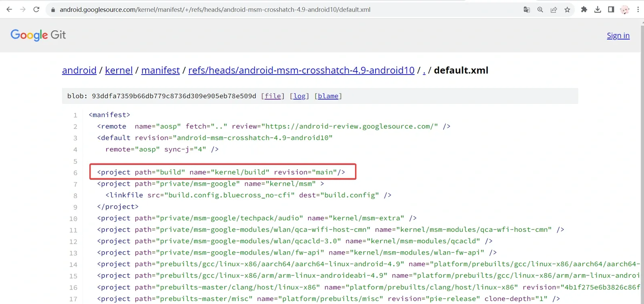Click the closing </project> tag line
The image size is (644, 304).
[118, 206]
